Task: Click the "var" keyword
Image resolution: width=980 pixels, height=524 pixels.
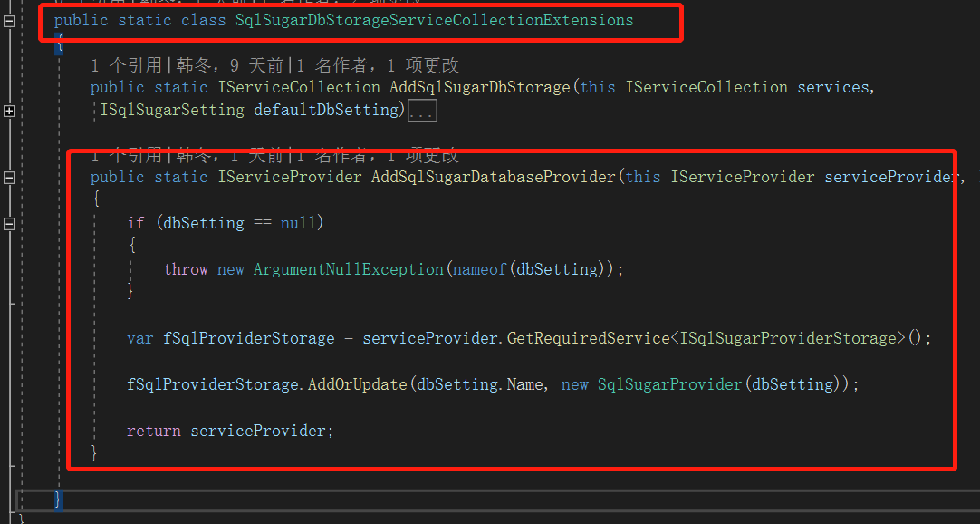Action: pos(140,338)
